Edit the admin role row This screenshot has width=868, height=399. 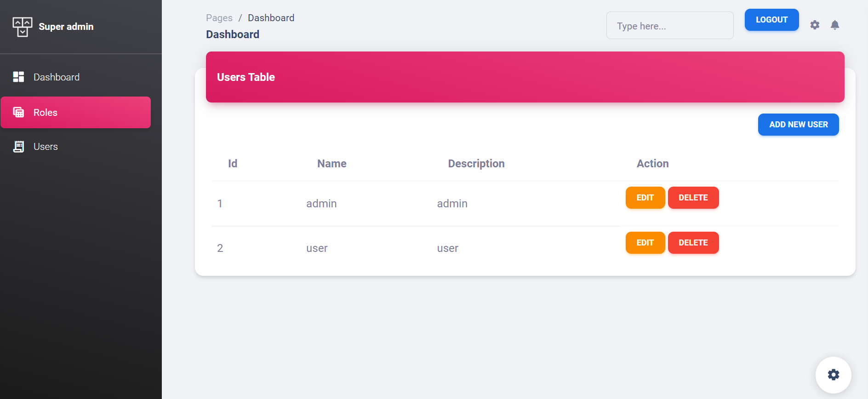(645, 198)
